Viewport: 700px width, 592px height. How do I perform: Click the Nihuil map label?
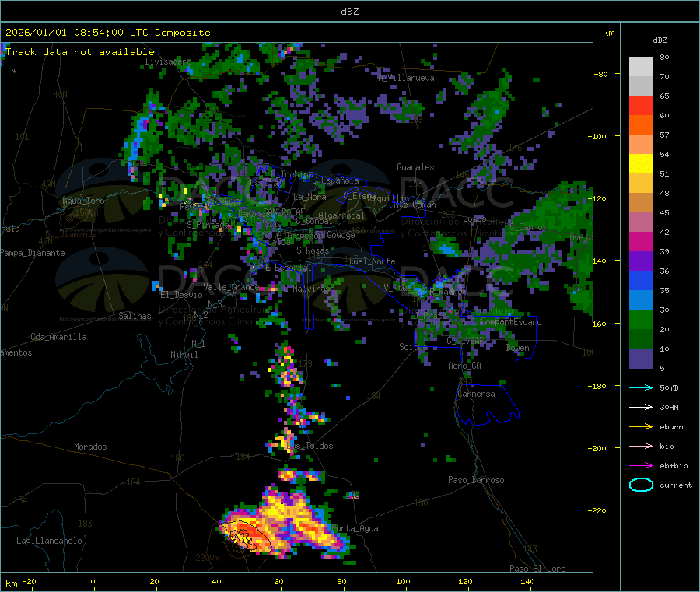click(184, 355)
